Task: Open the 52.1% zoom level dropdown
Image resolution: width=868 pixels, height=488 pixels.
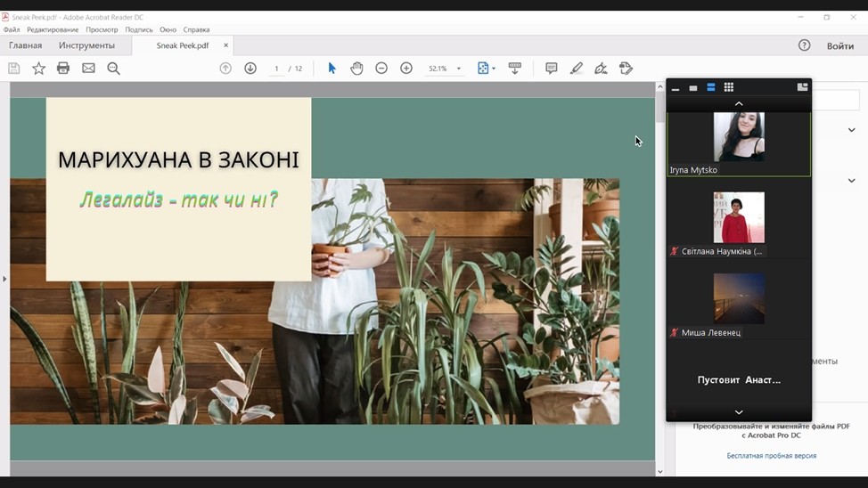Action: point(459,69)
